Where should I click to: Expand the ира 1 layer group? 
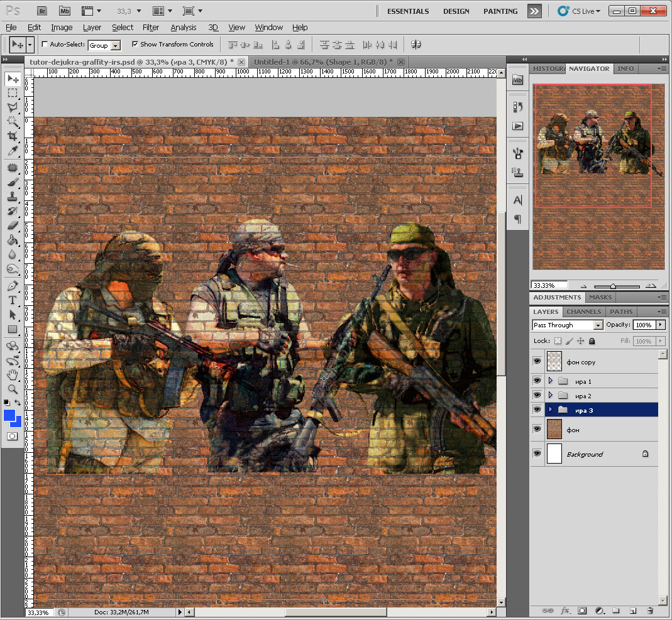(x=550, y=381)
